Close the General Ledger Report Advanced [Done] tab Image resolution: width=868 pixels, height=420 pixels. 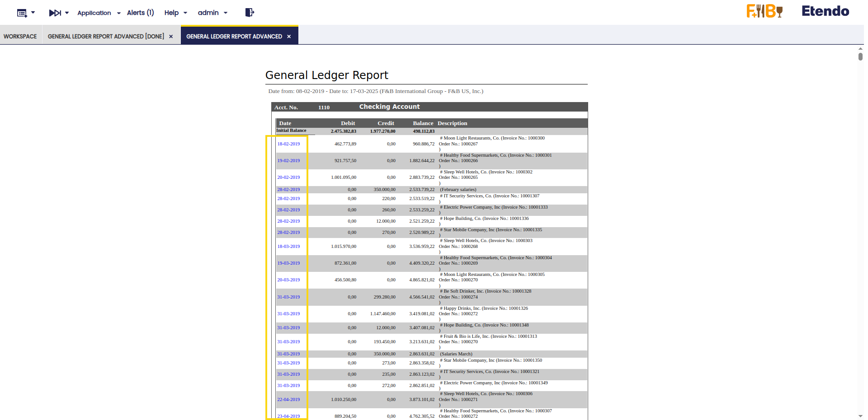[171, 37]
